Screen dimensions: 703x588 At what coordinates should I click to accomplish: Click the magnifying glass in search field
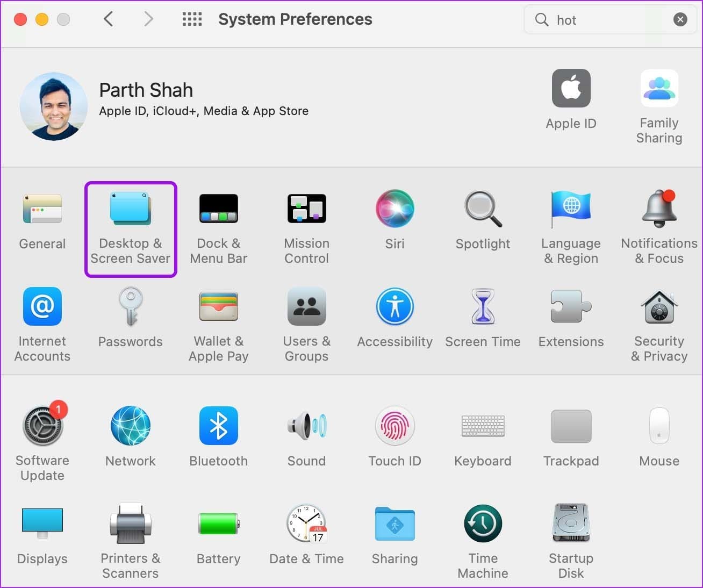tap(542, 20)
